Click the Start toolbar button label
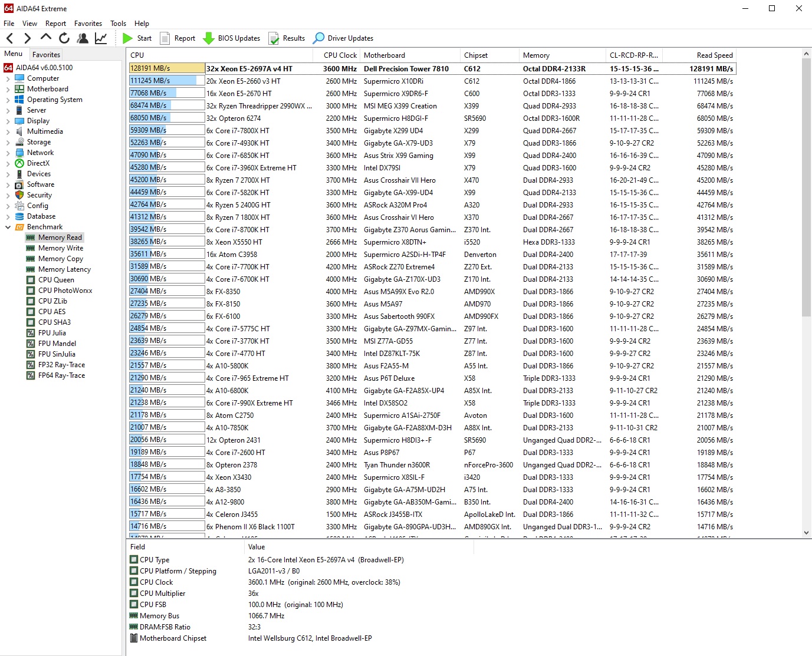This screenshot has width=812, height=656. click(144, 38)
